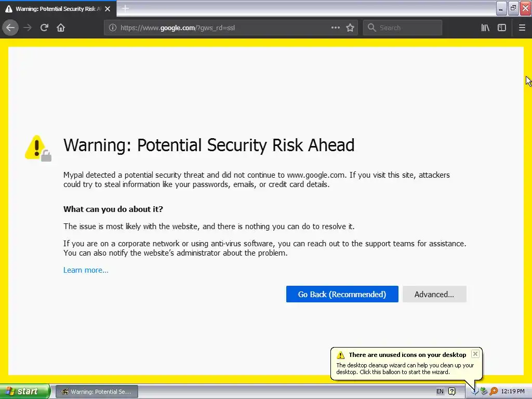Go back one page using the back arrow
The height and width of the screenshot is (399, 532).
10,28
